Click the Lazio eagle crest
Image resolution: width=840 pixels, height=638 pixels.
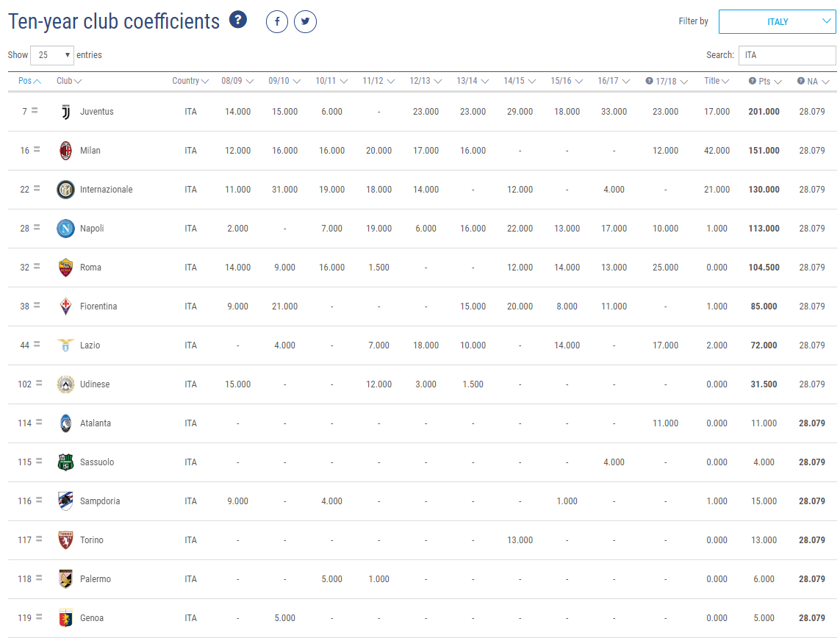[x=66, y=345]
